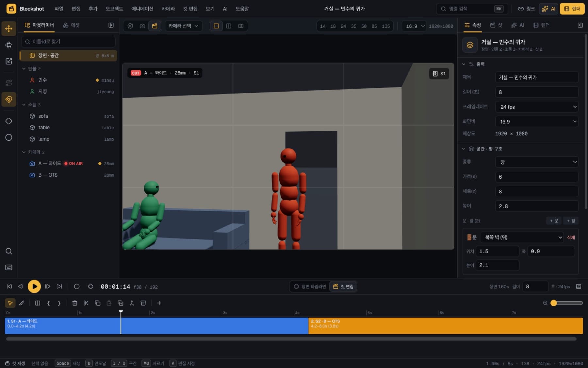
Task: Open the 카메라 선택 dropdown
Action: (x=183, y=26)
